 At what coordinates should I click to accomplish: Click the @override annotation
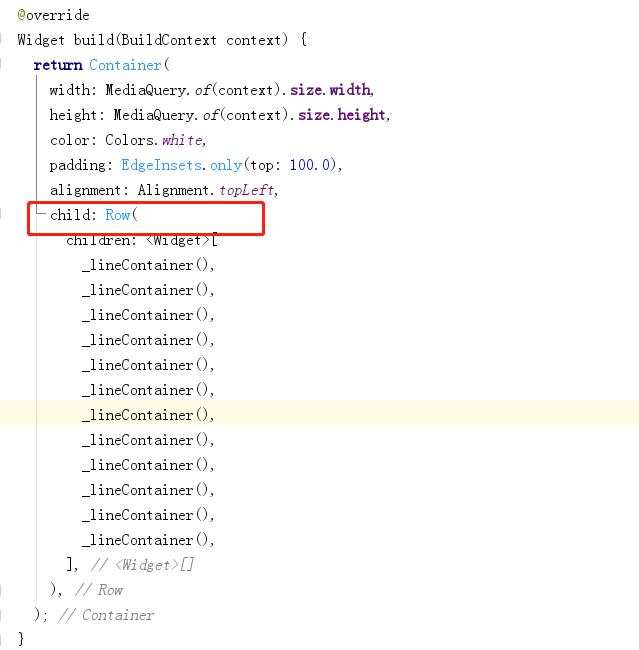(x=53, y=15)
